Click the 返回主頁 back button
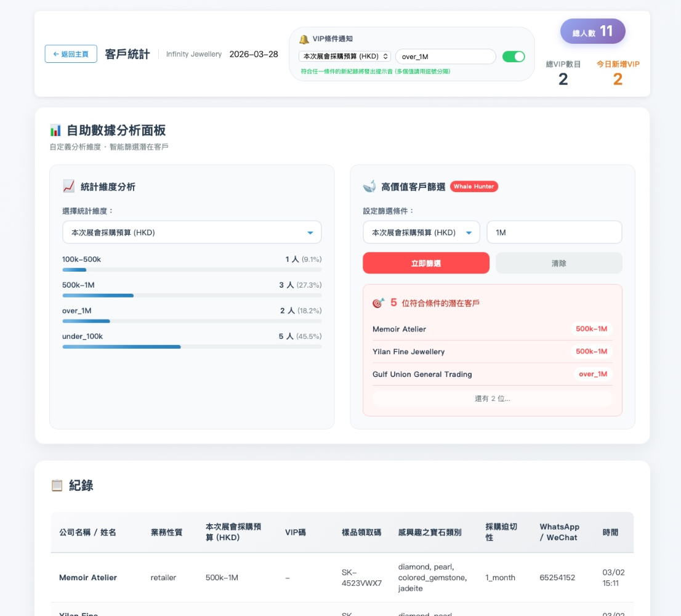This screenshot has height=616, width=681. pos(71,54)
